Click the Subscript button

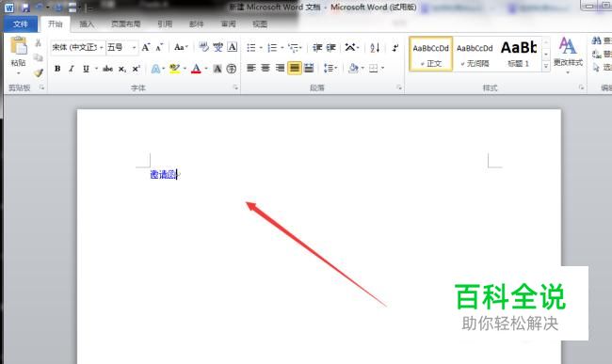pyautogui.click(x=122, y=69)
